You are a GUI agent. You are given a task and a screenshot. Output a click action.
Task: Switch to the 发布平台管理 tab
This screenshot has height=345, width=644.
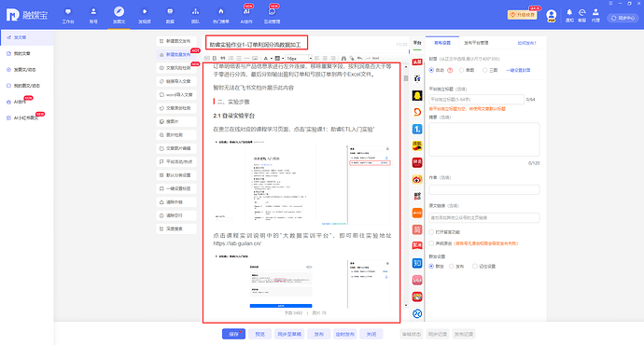click(476, 43)
